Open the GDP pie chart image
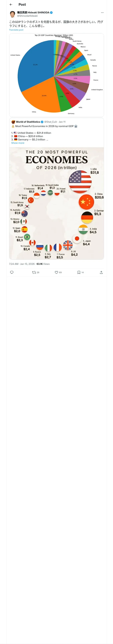The width and height of the screenshot is (113, 644). [56, 75]
